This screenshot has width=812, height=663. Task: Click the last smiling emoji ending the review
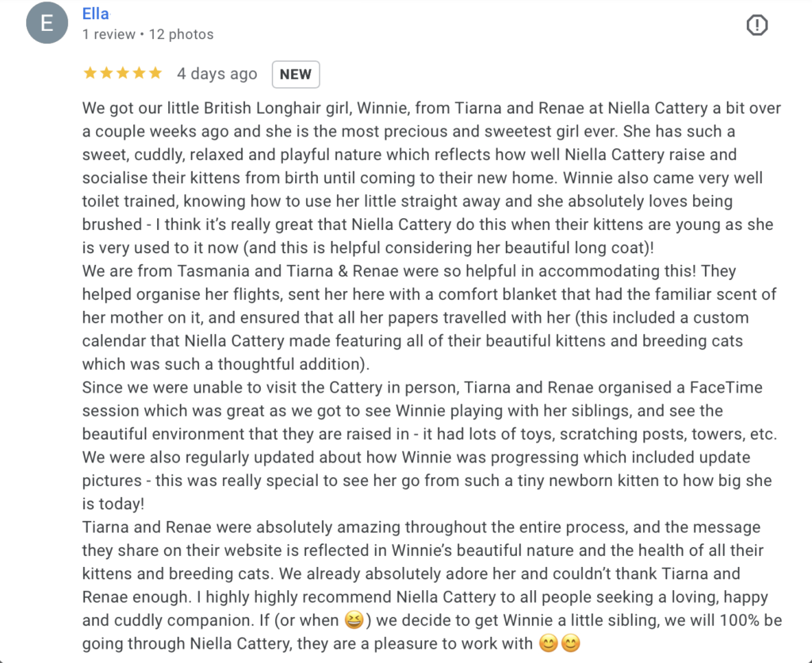570,643
